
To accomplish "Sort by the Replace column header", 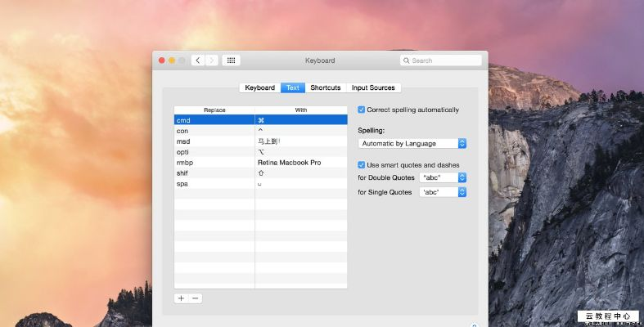I will [214, 110].
